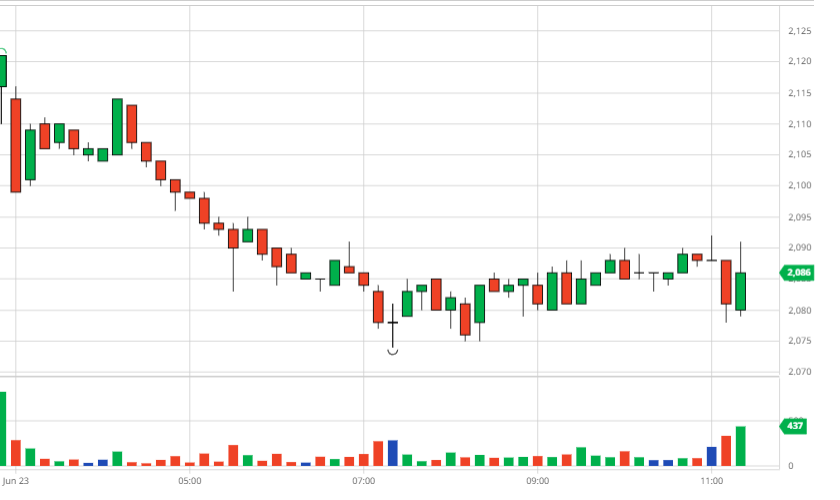Click the rightmost green volume bar
Viewport: 840px width, 500px height.
[741, 446]
